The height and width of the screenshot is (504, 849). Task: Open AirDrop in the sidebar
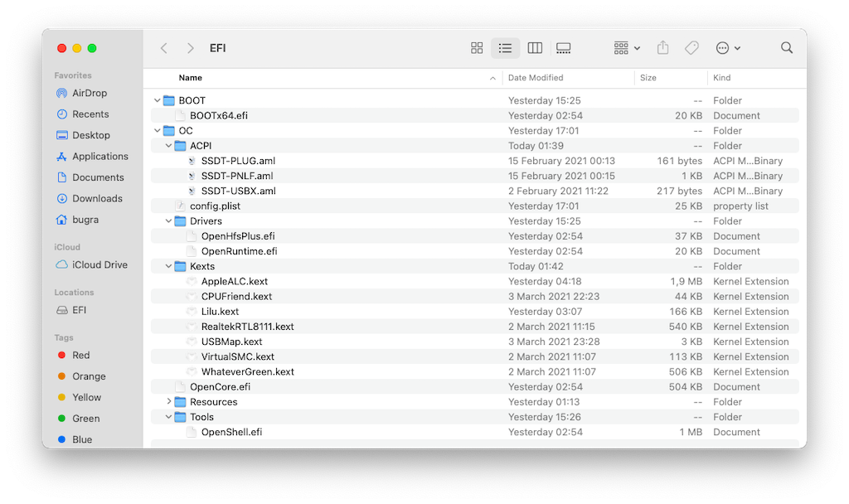90,93
